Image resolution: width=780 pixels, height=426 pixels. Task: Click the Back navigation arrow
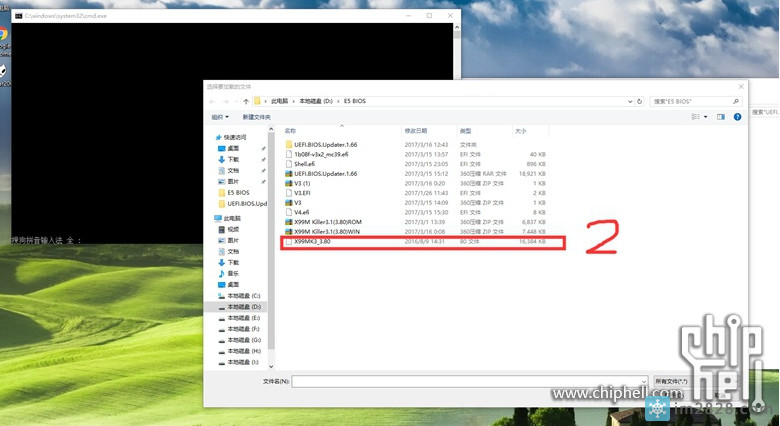click(212, 102)
